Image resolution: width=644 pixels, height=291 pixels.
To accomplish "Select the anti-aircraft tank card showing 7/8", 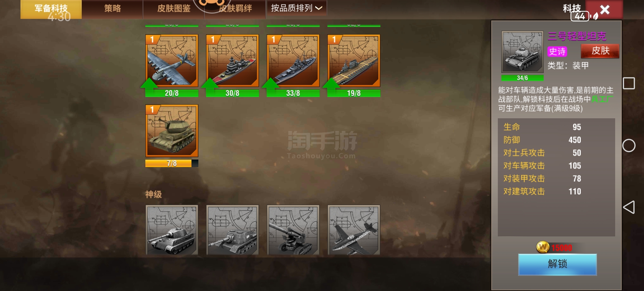I will 172,131.
